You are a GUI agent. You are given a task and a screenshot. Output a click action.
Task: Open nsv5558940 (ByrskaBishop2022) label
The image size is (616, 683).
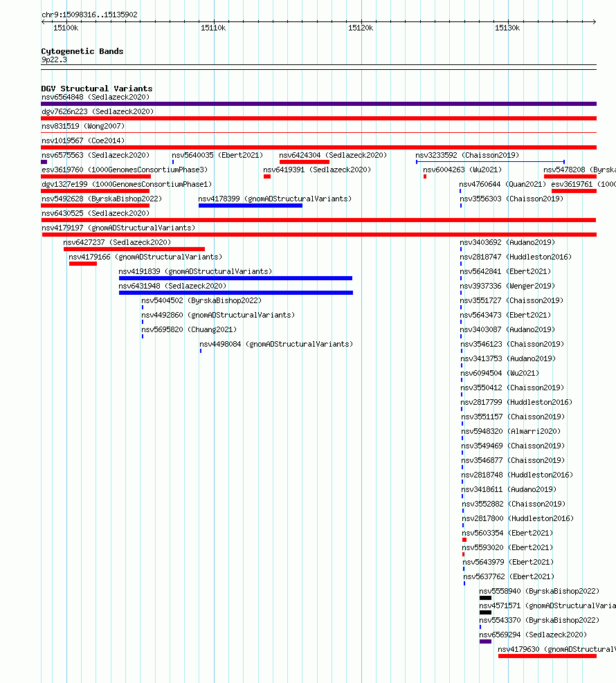539,591
